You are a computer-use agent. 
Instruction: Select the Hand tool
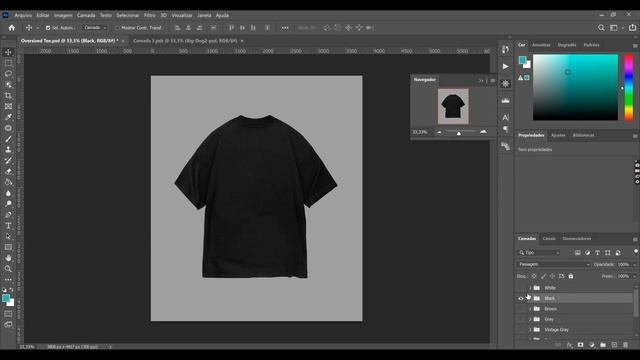[x=8, y=258]
